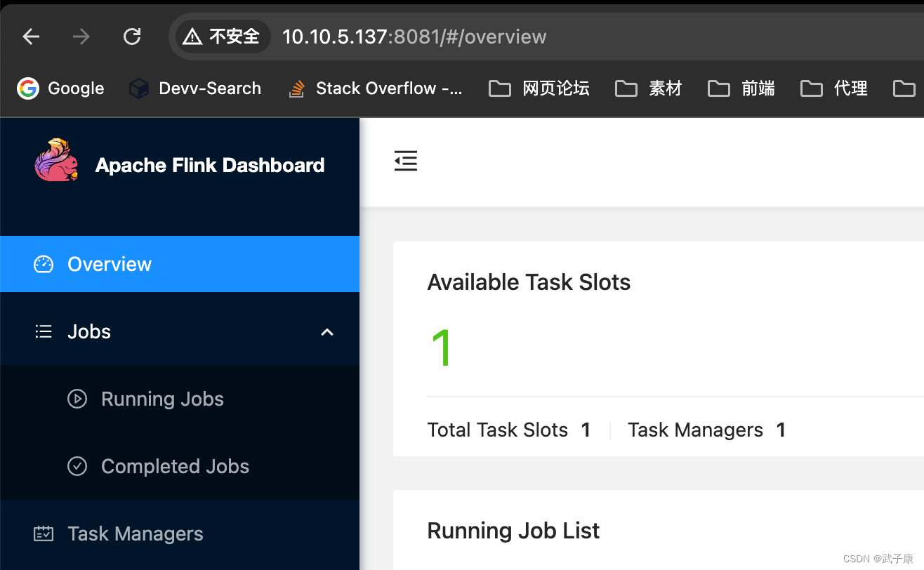Image resolution: width=924 pixels, height=570 pixels.
Task: Click the calendar icon next to Task Managers
Action: point(43,533)
